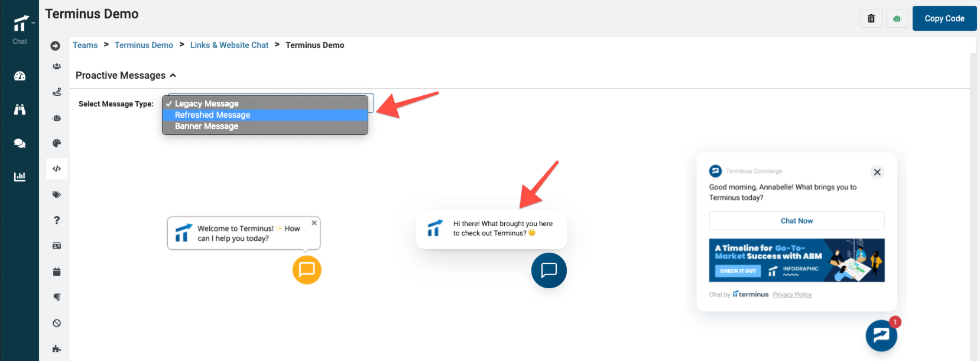This screenshot has width=980, height=361.
Task: Click the Chat Now button
Action: click(x=797, y=221)
